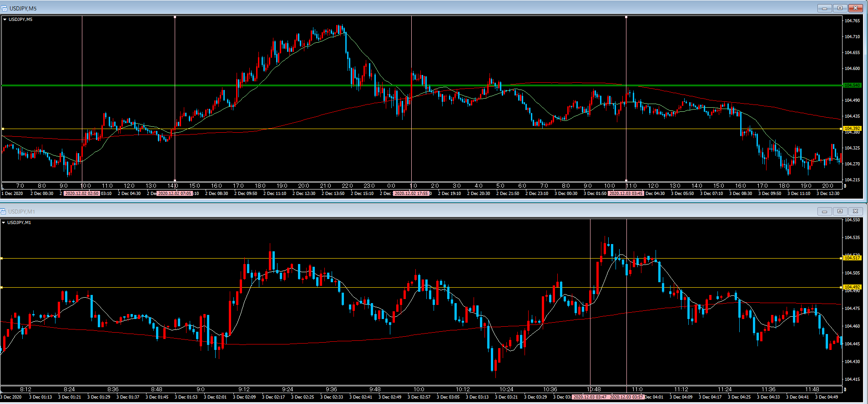Close the USDJPY,M5 chart window
This screenshot has height=404, width=868.
855,8
